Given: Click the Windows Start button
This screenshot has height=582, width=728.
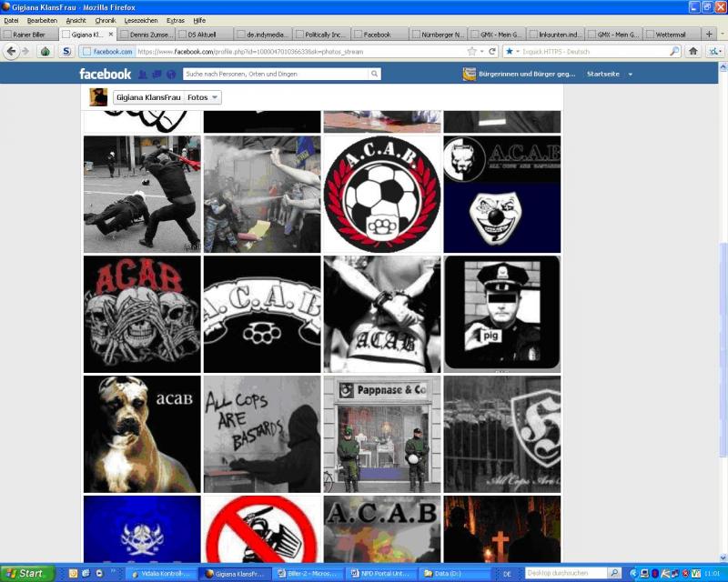Looking at the screenshot, I should click(x=27, y=573).
